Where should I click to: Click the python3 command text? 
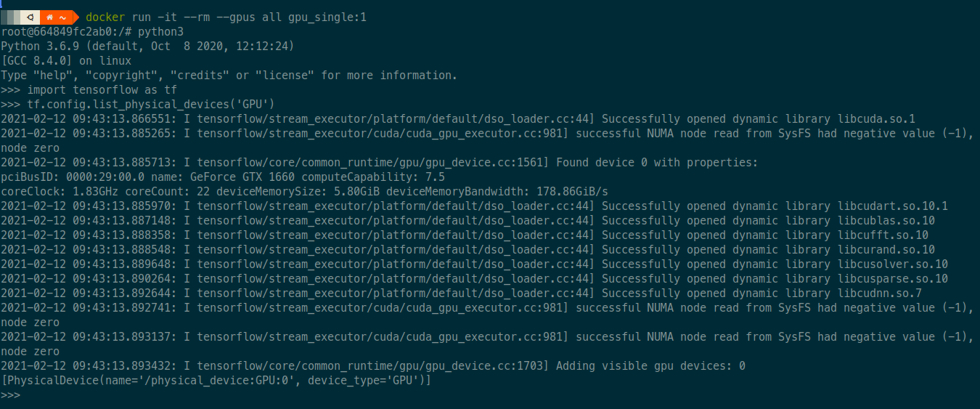pos(161,32)
